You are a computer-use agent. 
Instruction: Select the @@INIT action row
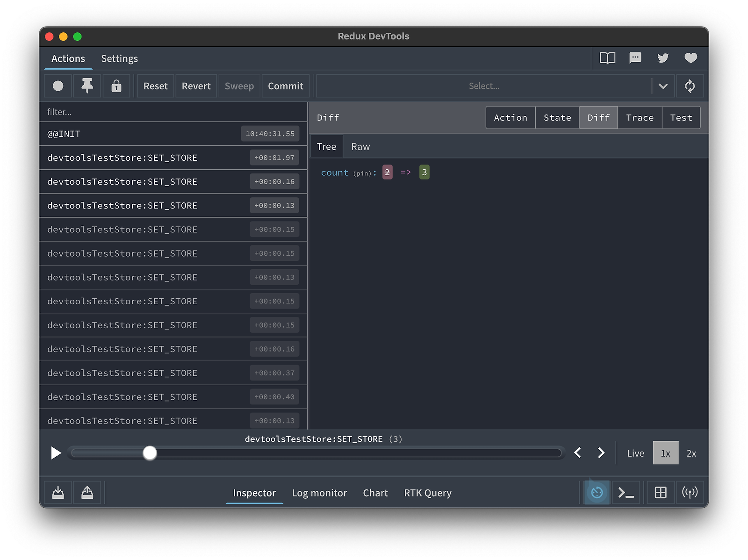pos(173,134)
